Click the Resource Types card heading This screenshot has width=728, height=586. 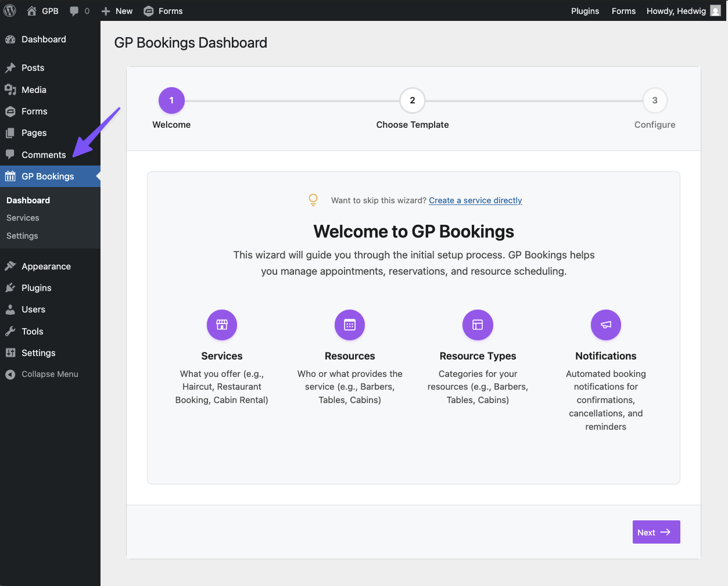point(478,356)
